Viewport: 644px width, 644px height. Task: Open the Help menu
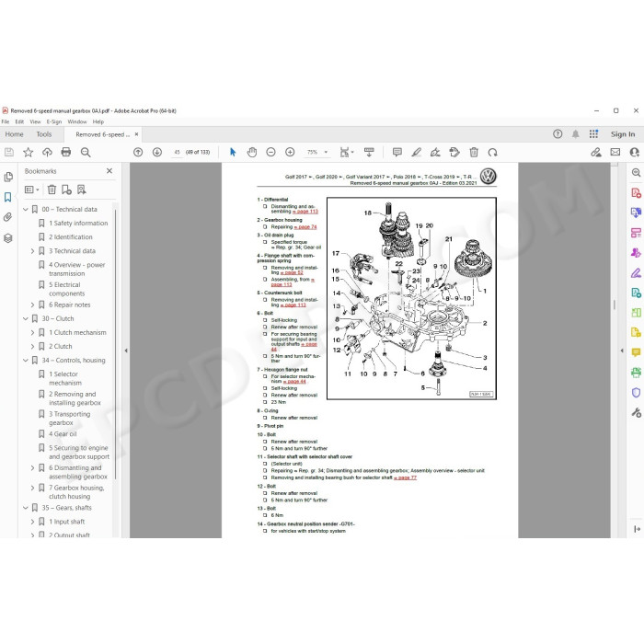pos(98,122)
